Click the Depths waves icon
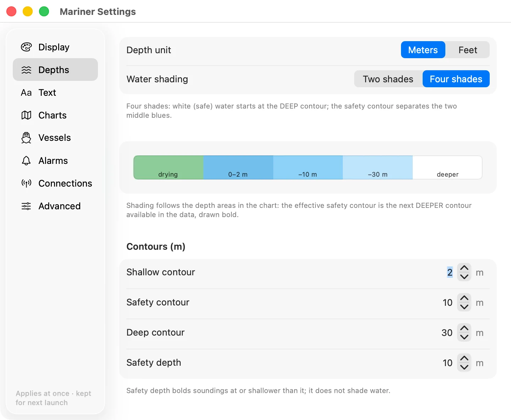 click(x=26, y=70)
